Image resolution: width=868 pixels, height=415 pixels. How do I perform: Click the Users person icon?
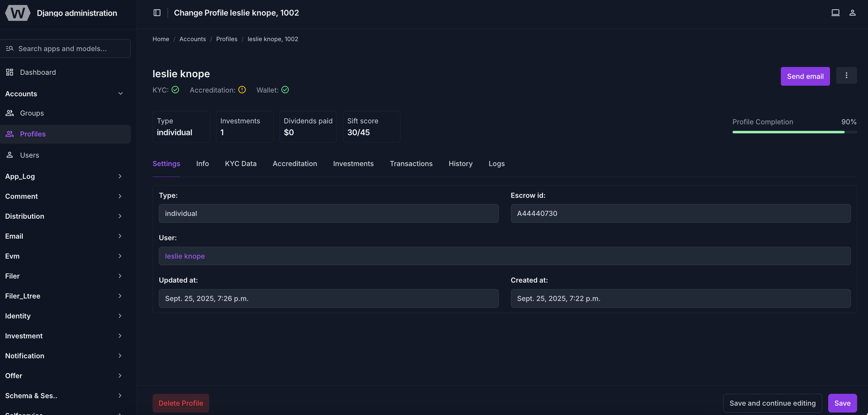9,155
